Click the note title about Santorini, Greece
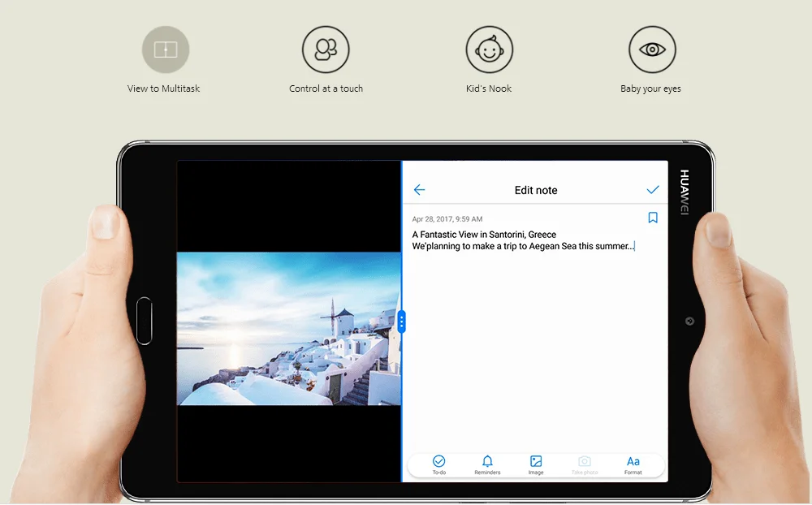The image size is (812, 505). (484, 235)
